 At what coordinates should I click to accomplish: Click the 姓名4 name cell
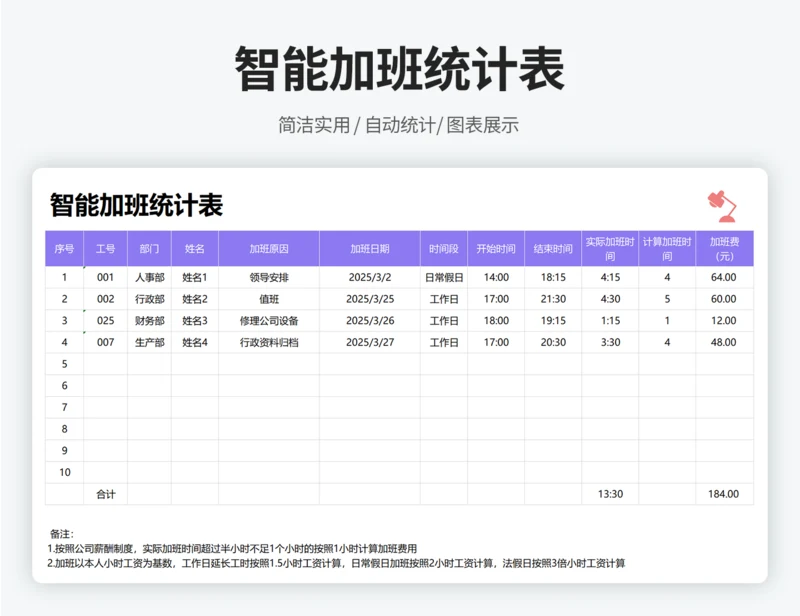(x=195, y=342)
